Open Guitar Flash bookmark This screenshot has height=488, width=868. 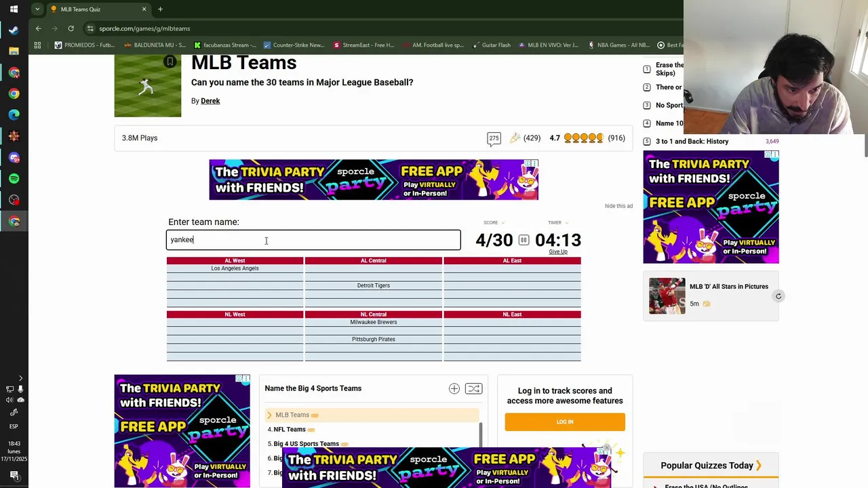click(490, 45)
